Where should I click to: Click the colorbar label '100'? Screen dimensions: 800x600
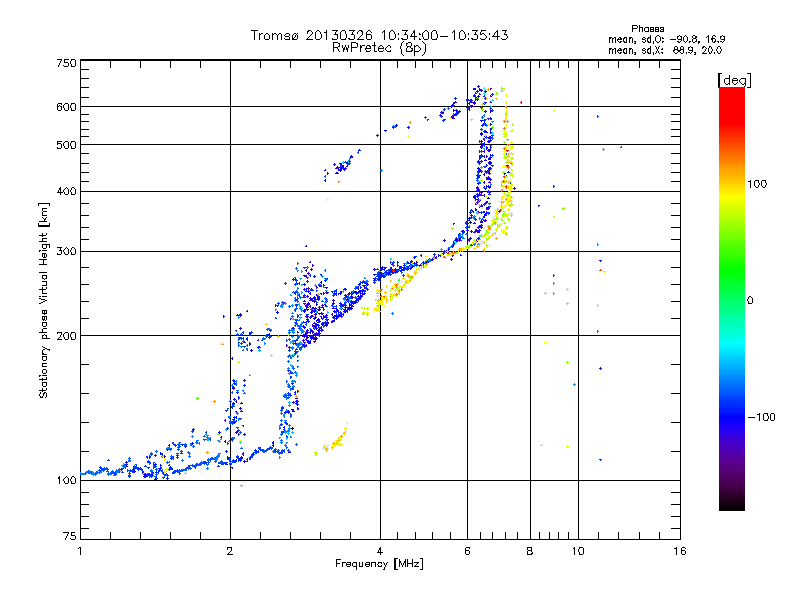point(757,184)
